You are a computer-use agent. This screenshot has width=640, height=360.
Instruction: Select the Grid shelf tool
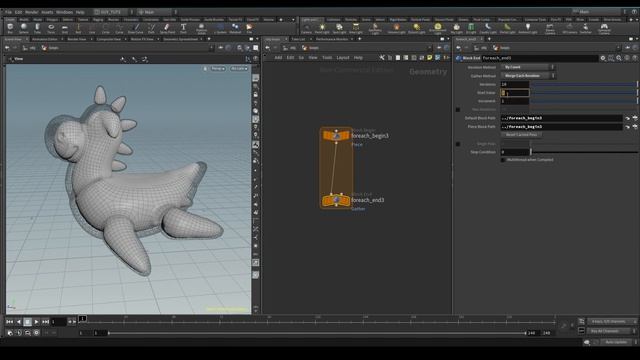click(x=64, y=28)
